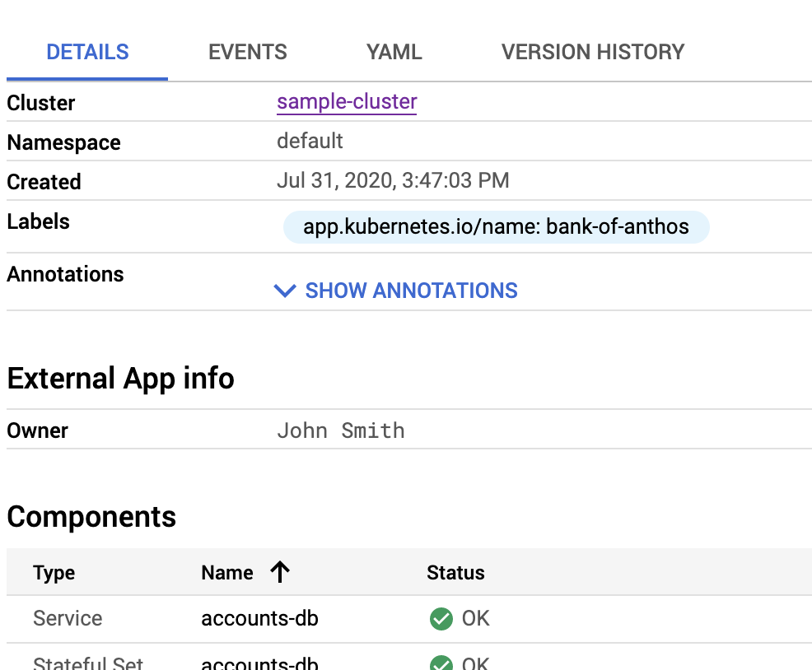The image size is (812, 670).
Task: Click the Status column header
Action: [455, 573]
